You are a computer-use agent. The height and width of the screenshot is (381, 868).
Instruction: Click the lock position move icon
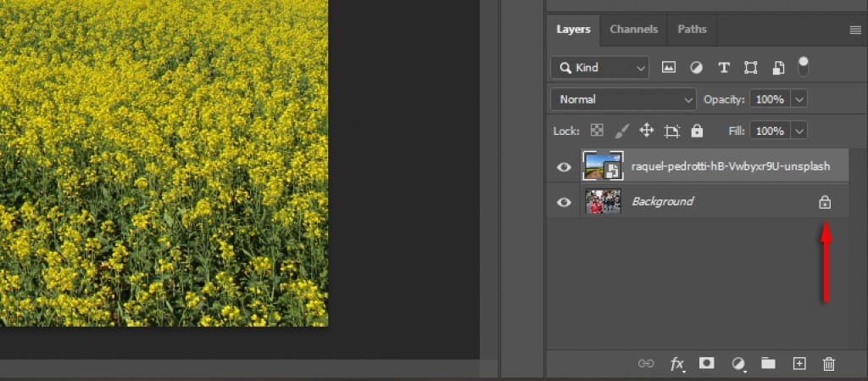click(x=646, y=131)
